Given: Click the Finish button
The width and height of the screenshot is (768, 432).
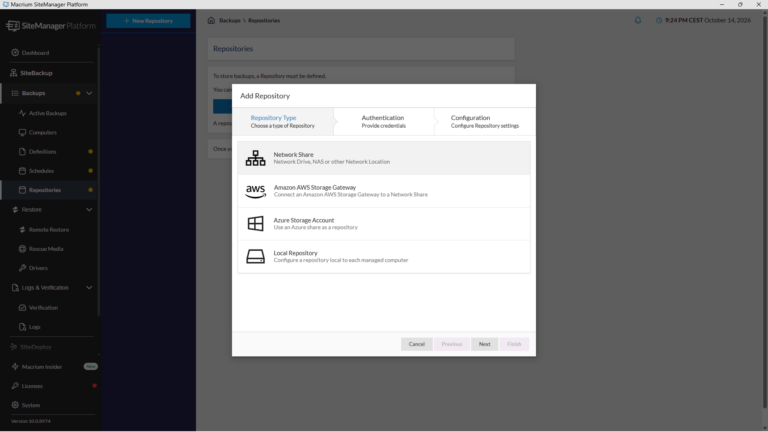Looking at the screenshot, I should [514, 344].
